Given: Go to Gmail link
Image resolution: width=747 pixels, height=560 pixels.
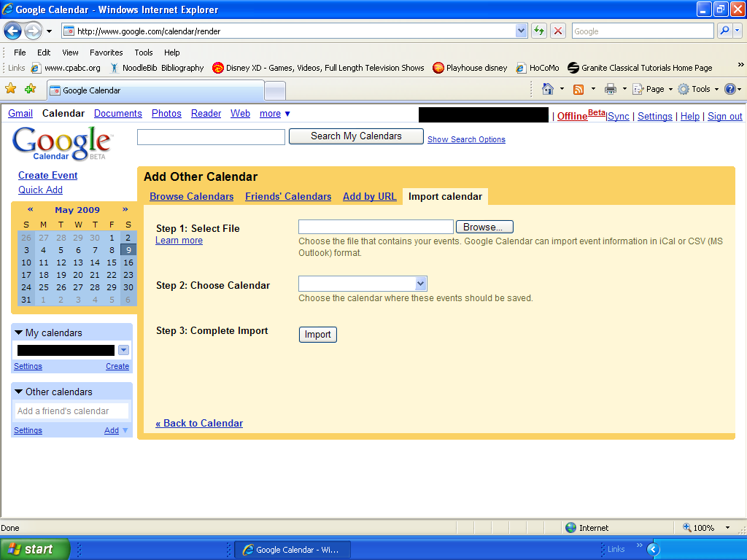Looking at the screenshot, I should pyautogui.click(x=20, y=113).
